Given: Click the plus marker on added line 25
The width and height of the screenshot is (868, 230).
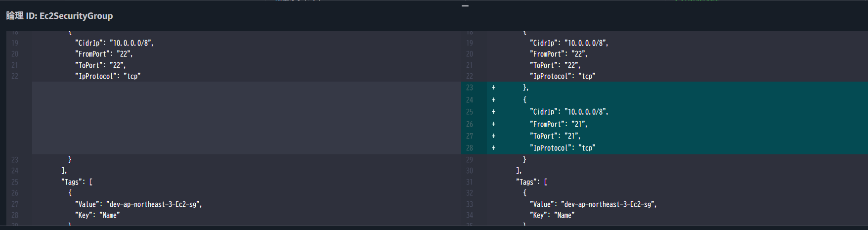Looking at the screenshot, I should click(x=493, y=112).
